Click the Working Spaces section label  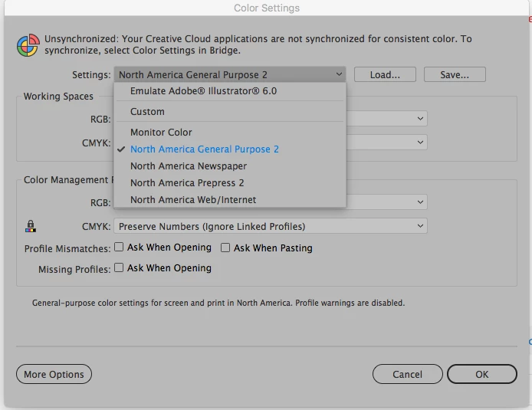58,97
